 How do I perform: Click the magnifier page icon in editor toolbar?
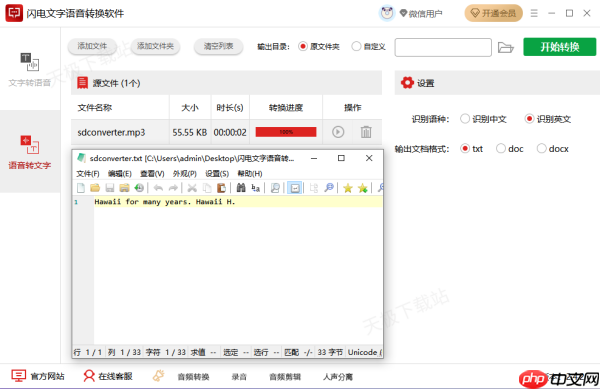point(275,188)
